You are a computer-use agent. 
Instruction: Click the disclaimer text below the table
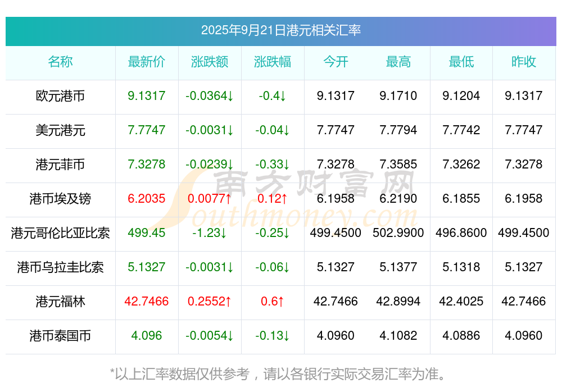coord(279,373)
